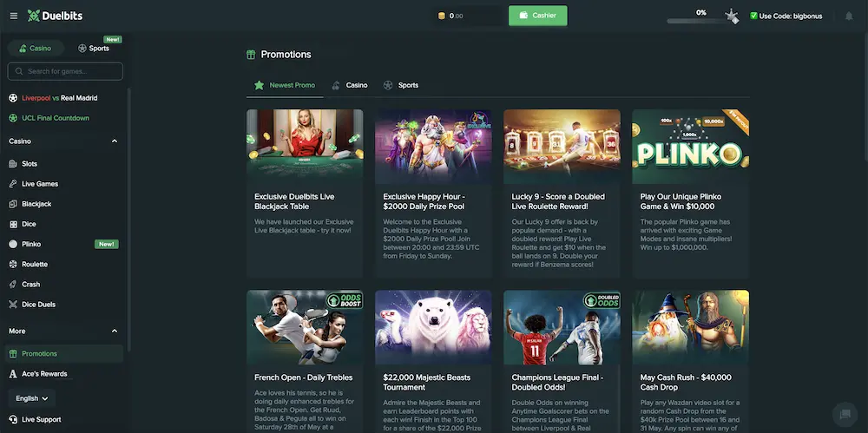
Task: Open Live Support link
Action: (42, 420)
